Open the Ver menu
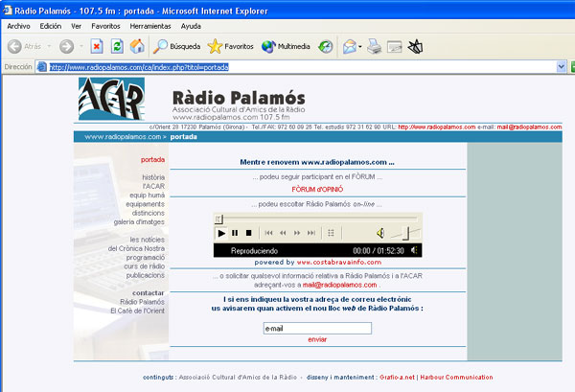The height and width of the screenshot is (392, 575). pos(77,26)
